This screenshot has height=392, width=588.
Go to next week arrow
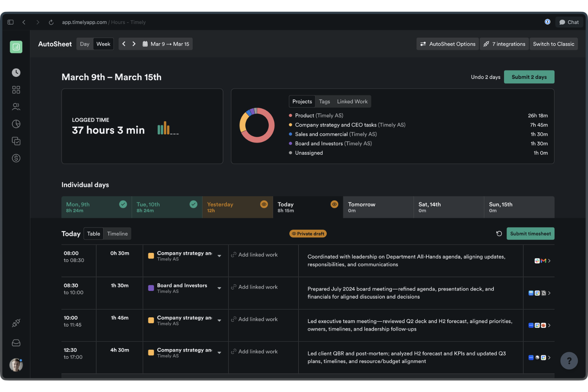tap(134, 44)
